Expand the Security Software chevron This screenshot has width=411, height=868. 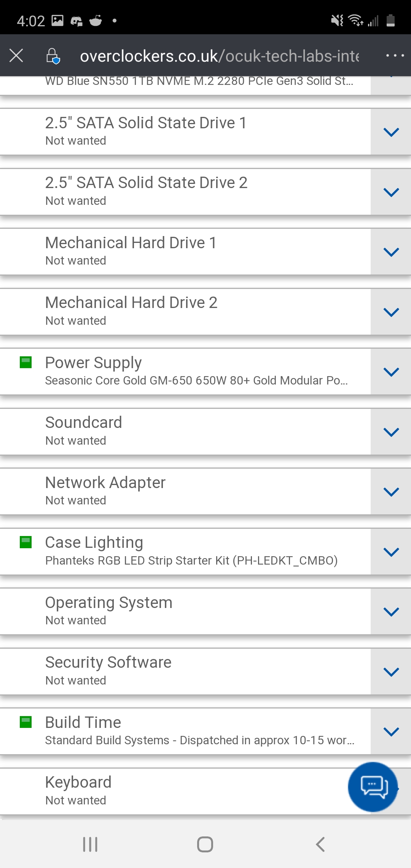(391, 672)
